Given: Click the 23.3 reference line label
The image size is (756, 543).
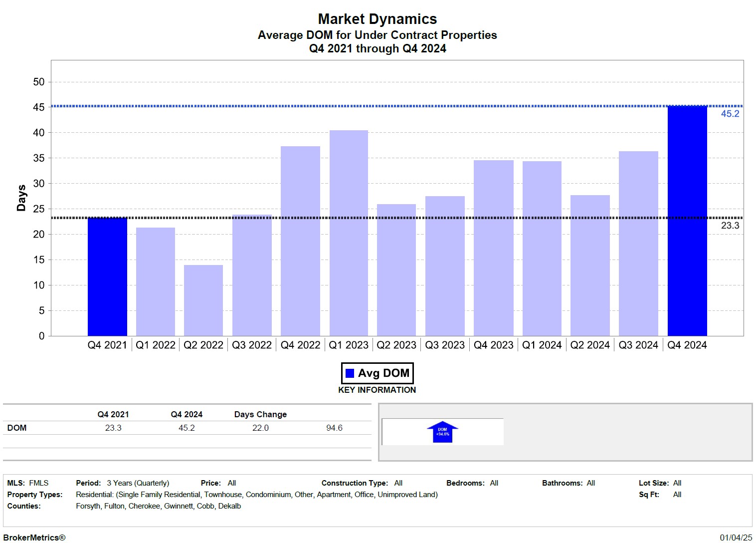Looking at the screenshot, I should click(730, 226).
